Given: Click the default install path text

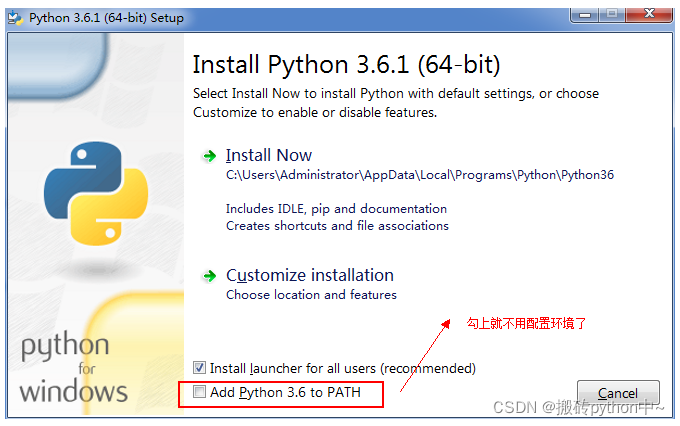Looking at the screenshot, I should [x=420, y=175].
